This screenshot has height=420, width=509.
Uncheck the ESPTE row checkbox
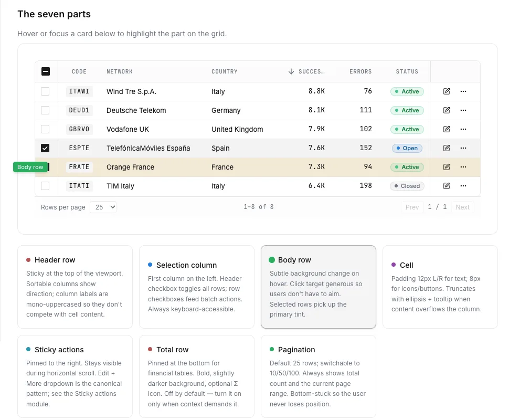(45, 148)
